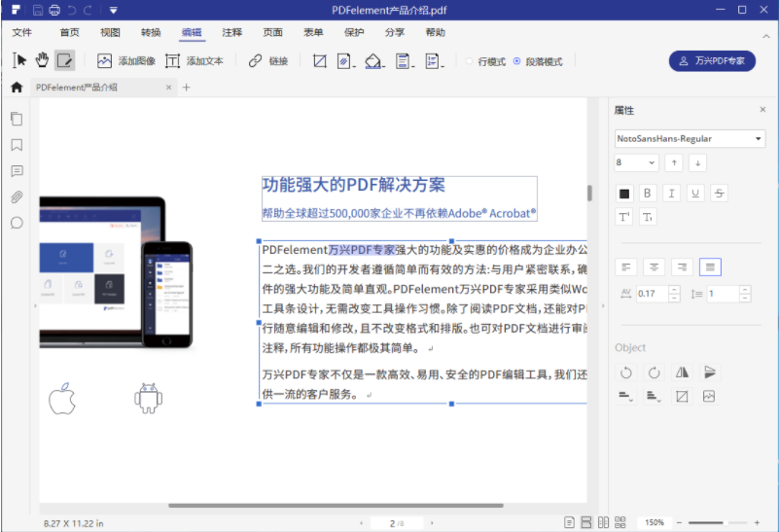Click the home icon beside document tab
Screen dimensions: 779x532
17,88
